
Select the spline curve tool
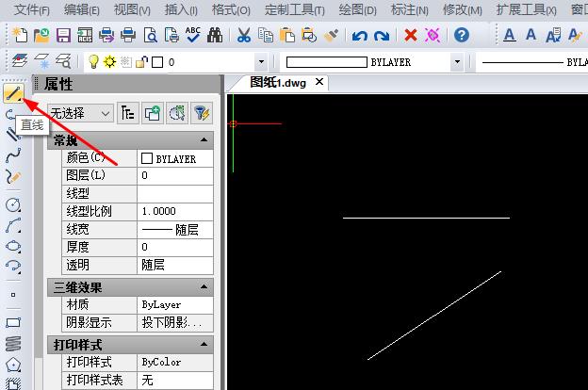pyautogui.click(x=13, y=154)
